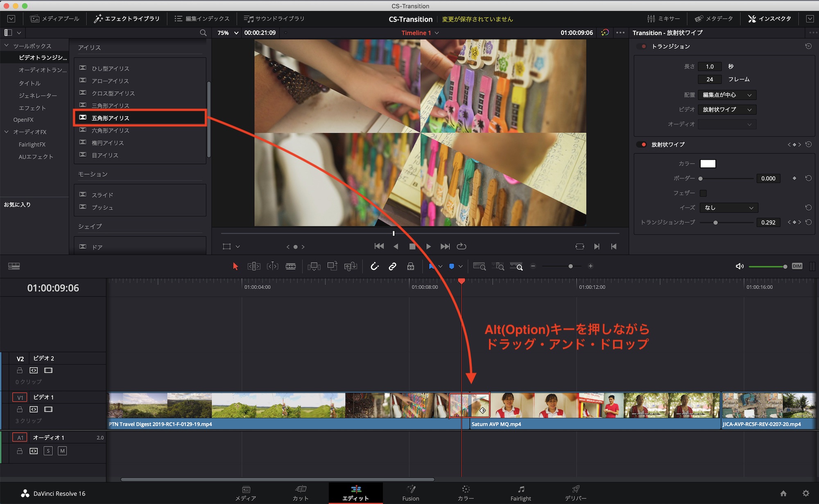Enable the フェザー checkbox
819x504 pixels.
[703, 193]
